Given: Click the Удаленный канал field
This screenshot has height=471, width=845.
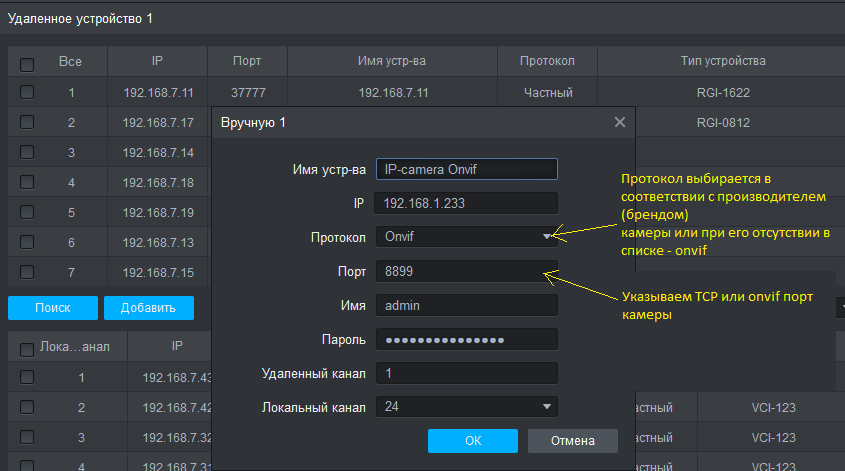Looking at the screenshot, I should pos(466,373).
